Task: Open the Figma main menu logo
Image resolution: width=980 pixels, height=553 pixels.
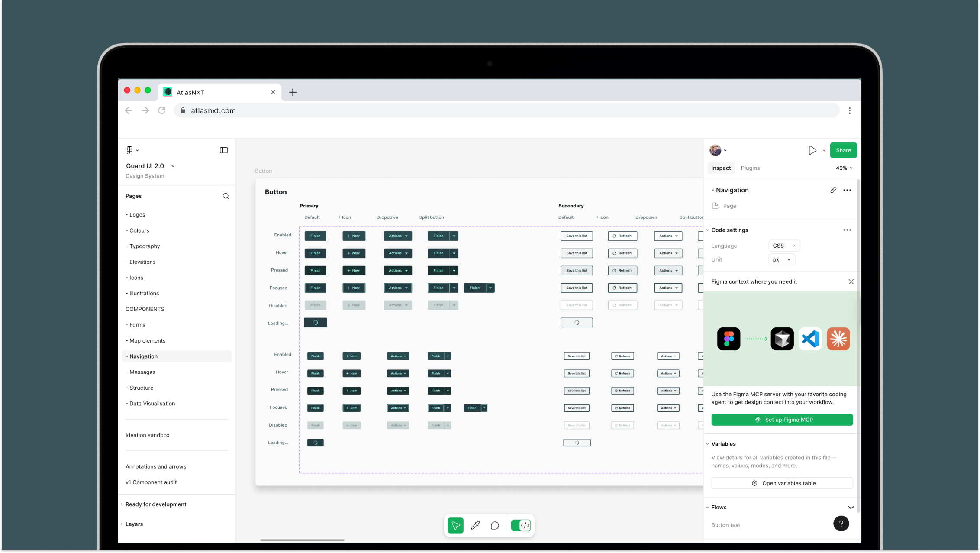Action: click(130, 150)
